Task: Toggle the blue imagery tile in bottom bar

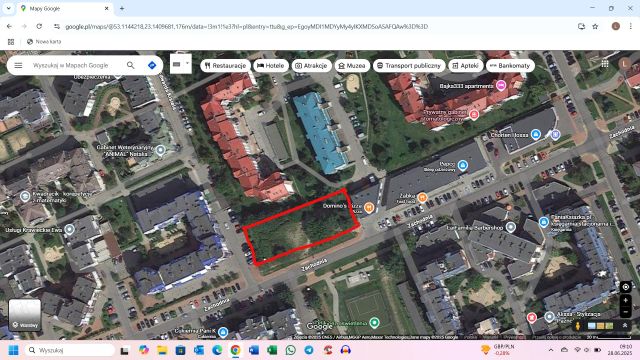Action: pos(591,326)
